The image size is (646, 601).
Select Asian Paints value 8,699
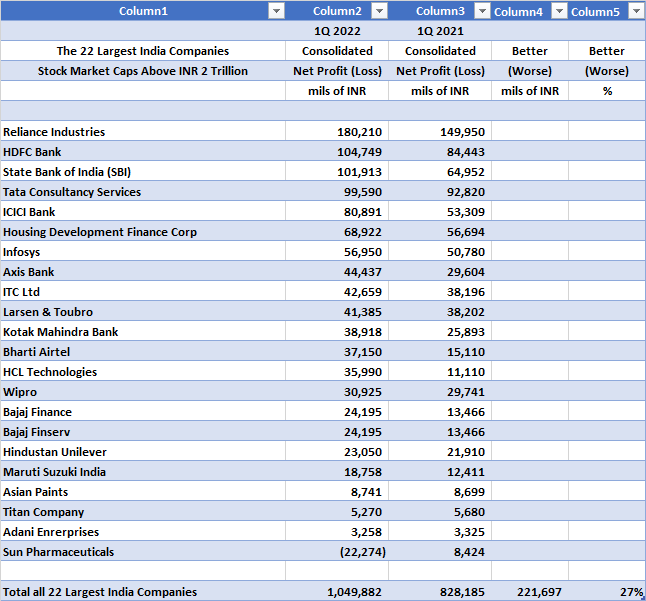pos(440,491)
